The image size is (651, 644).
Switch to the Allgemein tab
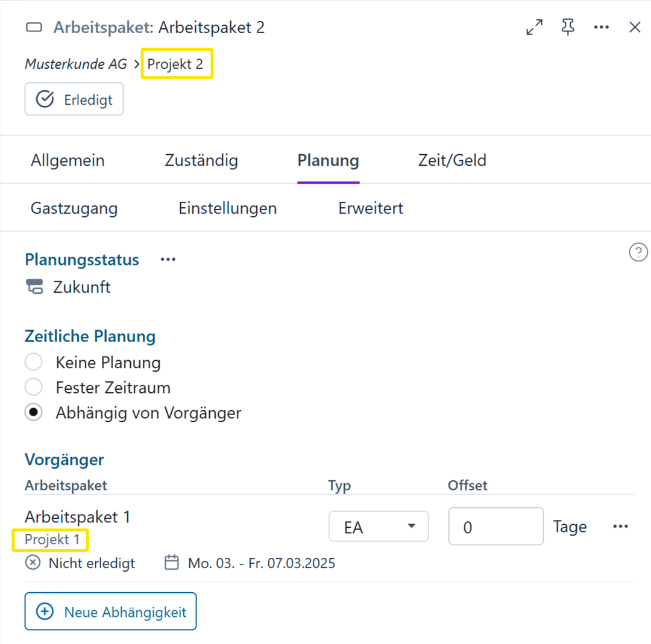[x=68, y=161]
